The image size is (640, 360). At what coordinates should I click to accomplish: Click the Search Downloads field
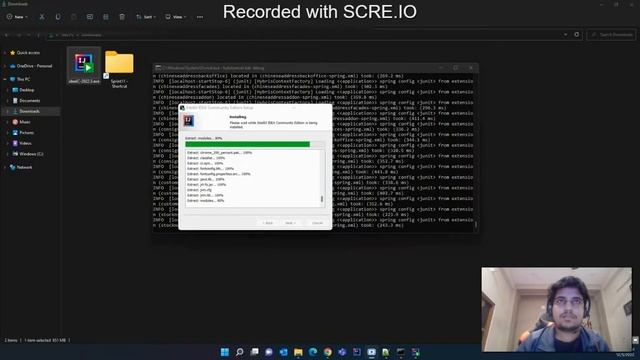[611, 35]
